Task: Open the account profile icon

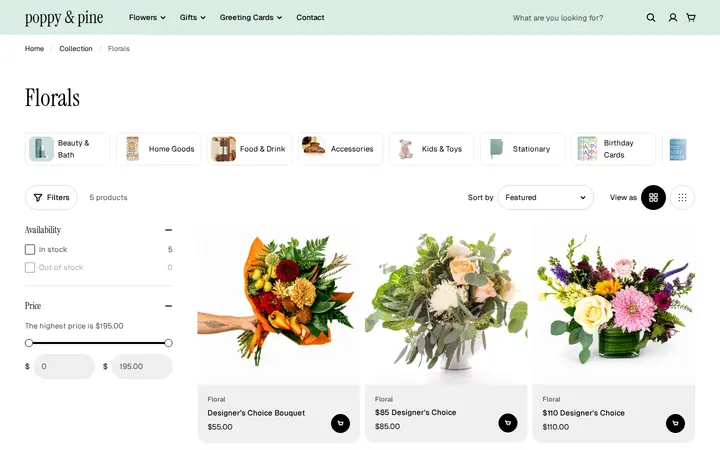Action: click(673, 17)
